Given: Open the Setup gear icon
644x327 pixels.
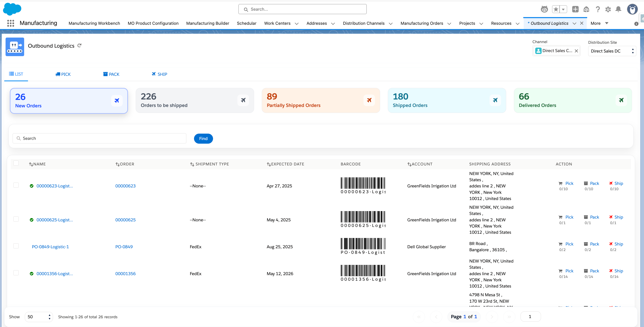Looking at the screenshot, I should click(x=608, y=9).
